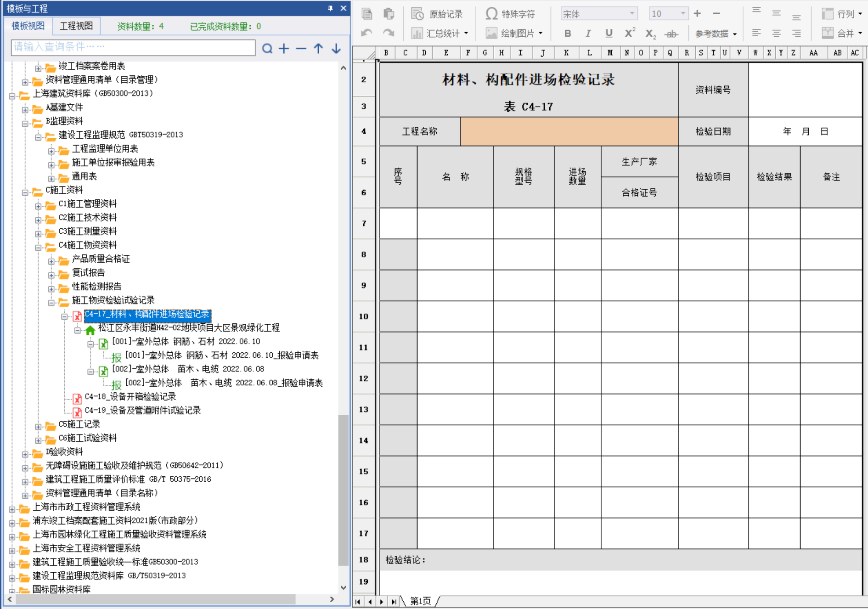Open [002]-室外总体 苗木、电缆 2022.06.08_报验申请表
This screenshot has height=609, width=868.
[x=224, y=383]
